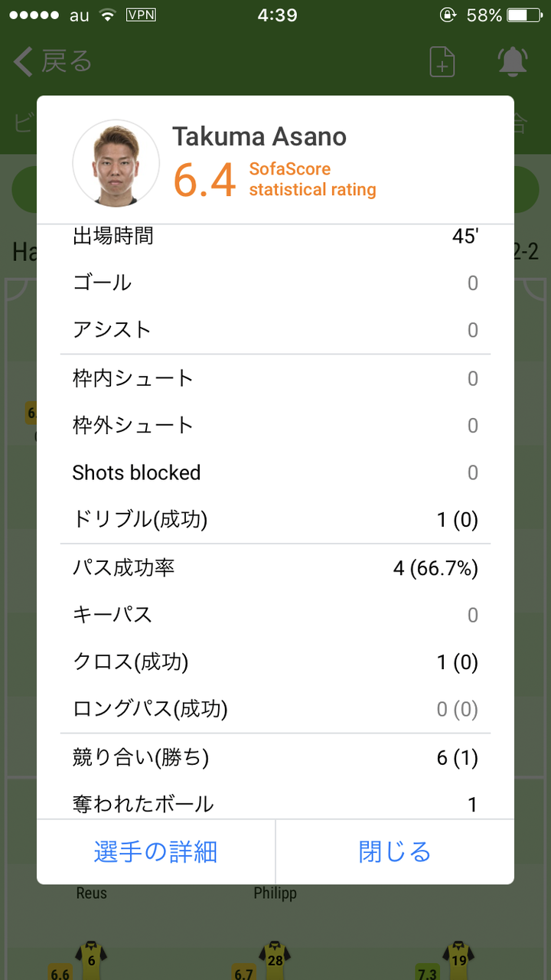Tap the 6.4 SofaScore rating number
Screen dimensions: 551x980
coord(204,181)
